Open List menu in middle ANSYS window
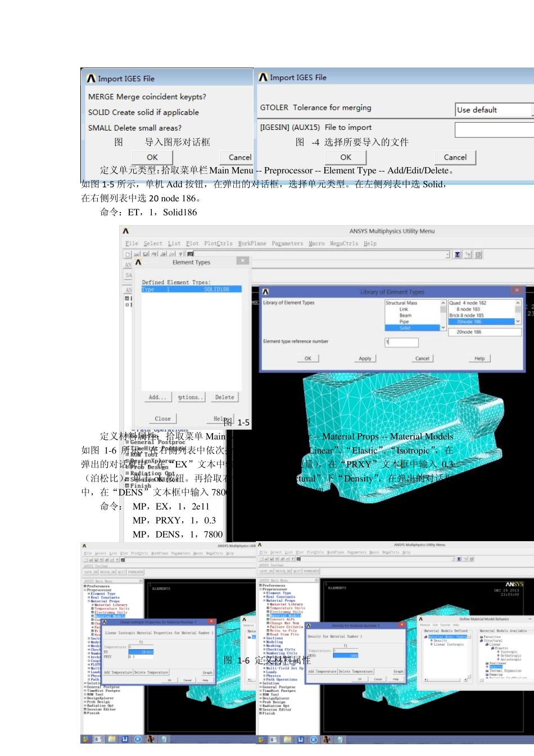This screenshot has height=756, width=534. (x=174, y=244)
